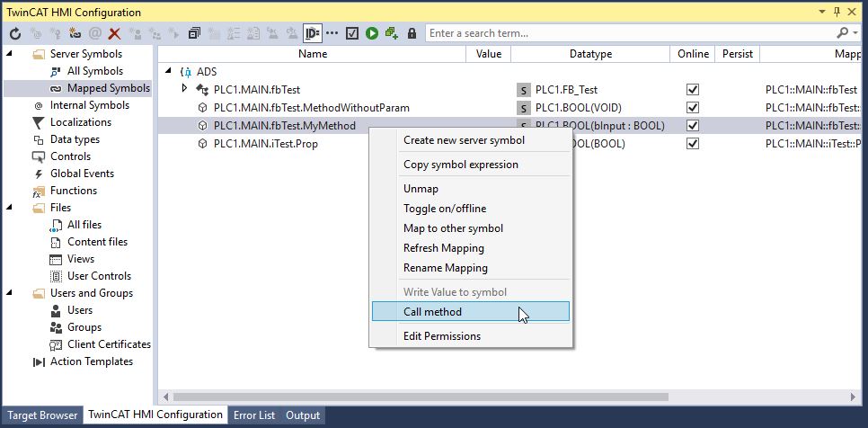Select Content files in the tree
Viewport: 868px width, 428px height.
coord(97,242)
